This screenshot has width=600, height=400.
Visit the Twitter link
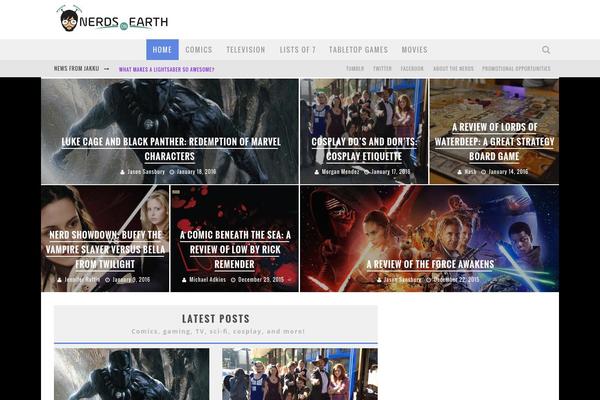[x=382, y=69]
